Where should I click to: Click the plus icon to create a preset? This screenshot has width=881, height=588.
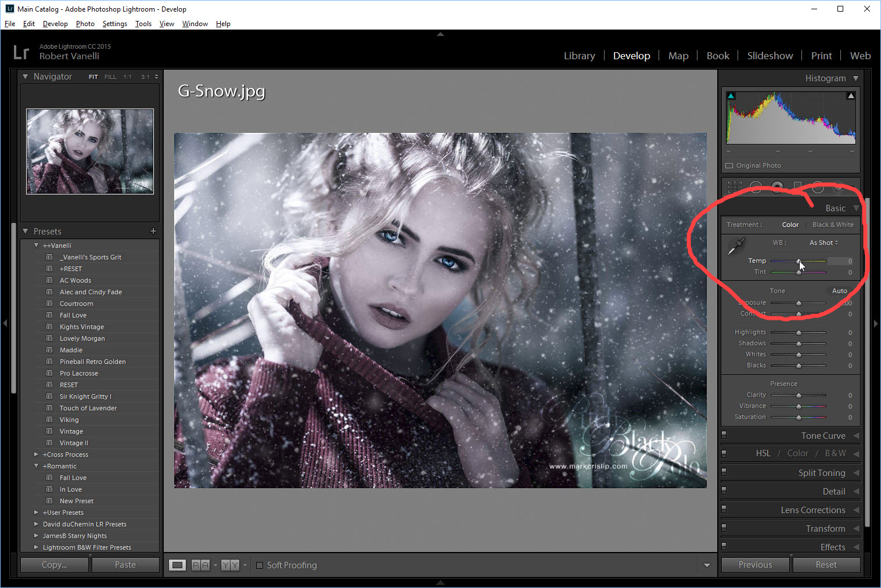[x=153, y=231]
